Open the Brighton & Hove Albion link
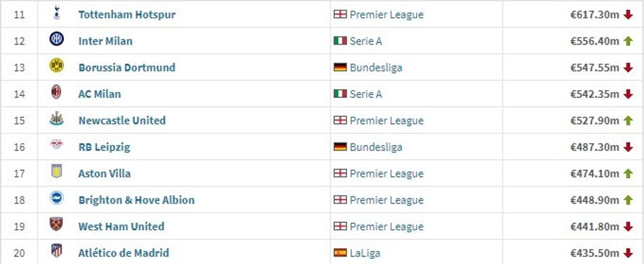The width and height of the screenshot is (644, 264). pos(136,200)
